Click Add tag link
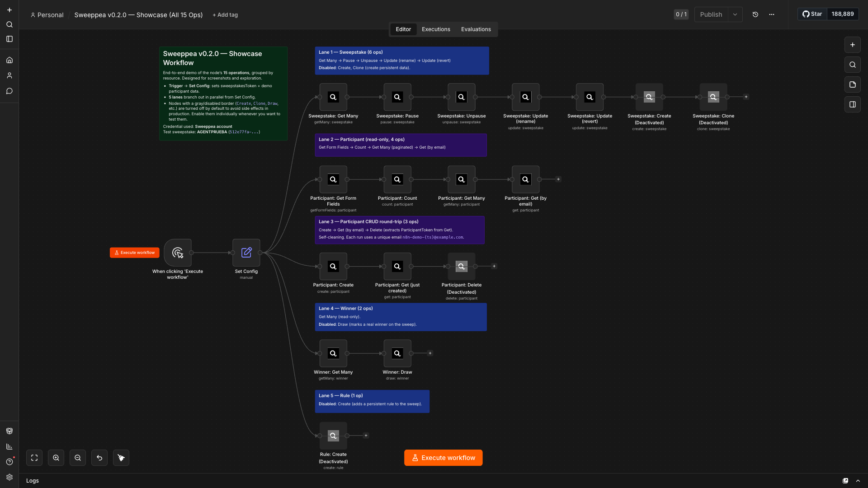 [x=225, y=15]
